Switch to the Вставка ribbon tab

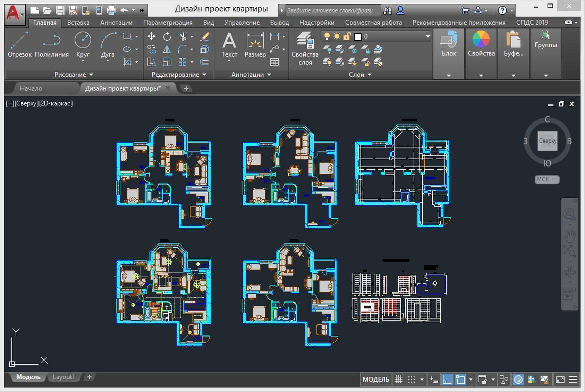click(78, 22)
